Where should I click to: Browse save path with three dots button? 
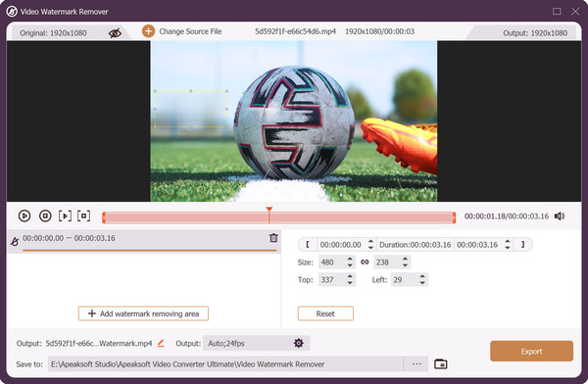[x=416, y=363]
